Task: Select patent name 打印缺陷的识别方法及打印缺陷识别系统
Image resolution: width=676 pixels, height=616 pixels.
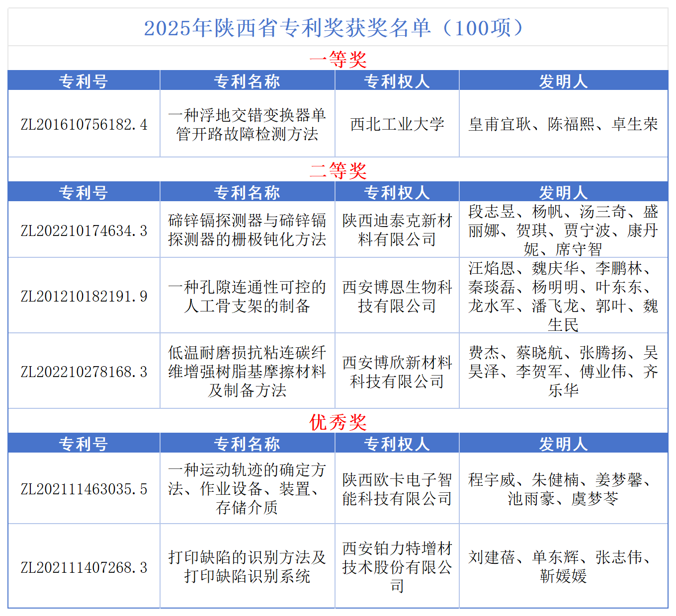Action: (x=247, y=567)
